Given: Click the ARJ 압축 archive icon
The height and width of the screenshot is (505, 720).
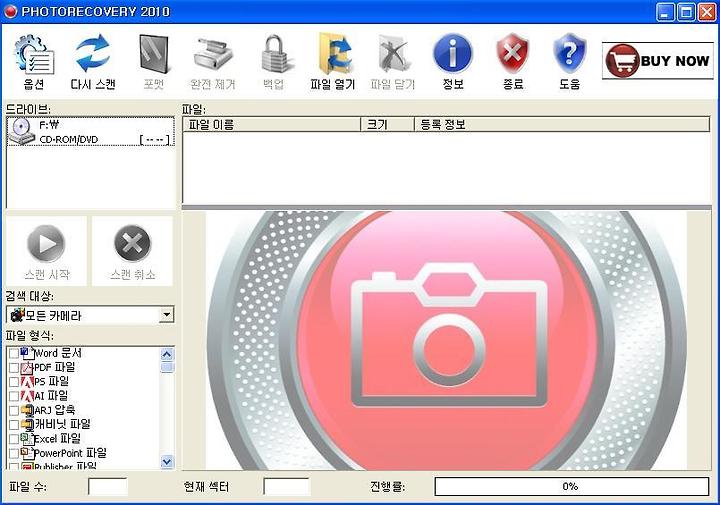Looking at the screenshot, I should click(x=28, y=410).
